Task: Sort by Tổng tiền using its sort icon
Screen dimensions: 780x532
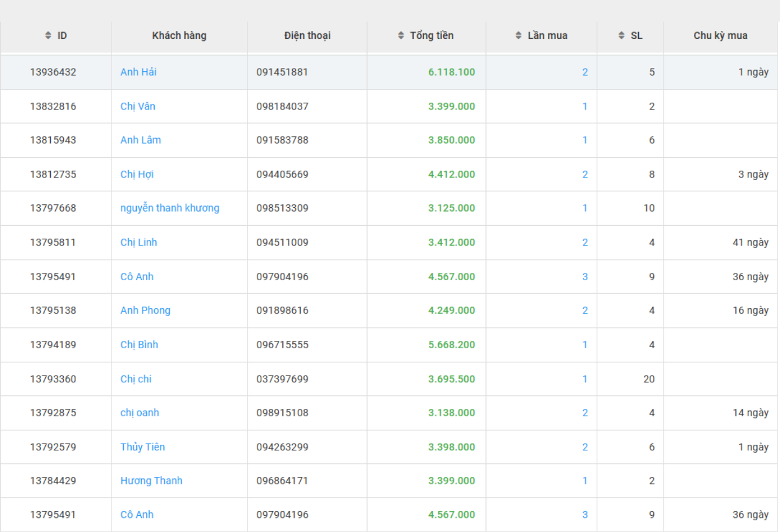Action: click(401, 36)
